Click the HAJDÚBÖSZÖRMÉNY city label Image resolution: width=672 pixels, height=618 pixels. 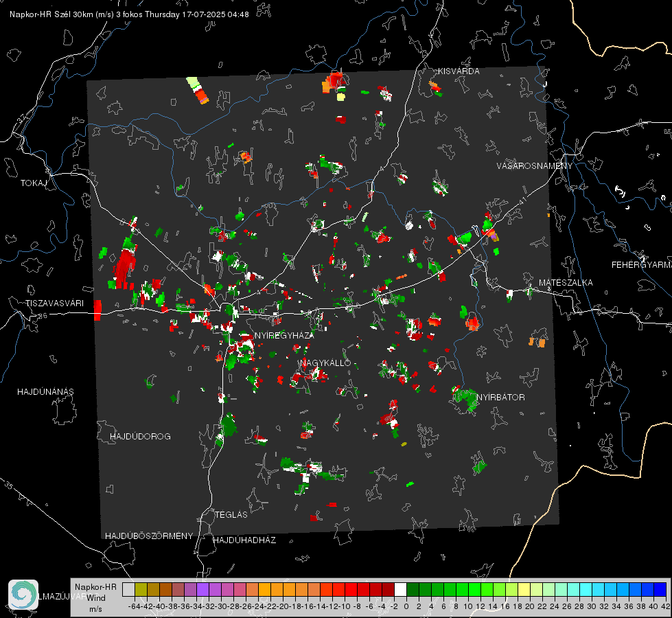149,536
